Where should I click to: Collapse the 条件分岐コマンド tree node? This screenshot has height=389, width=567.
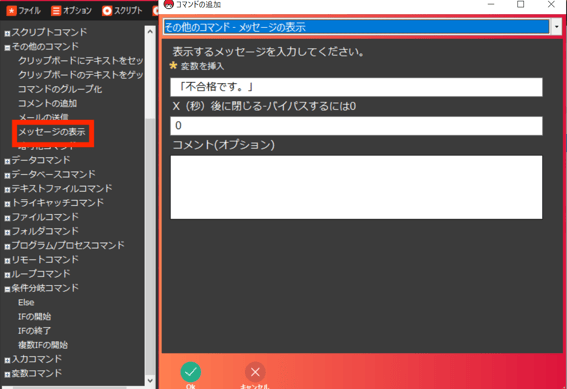pyautogui.click(x=7, y=289)
